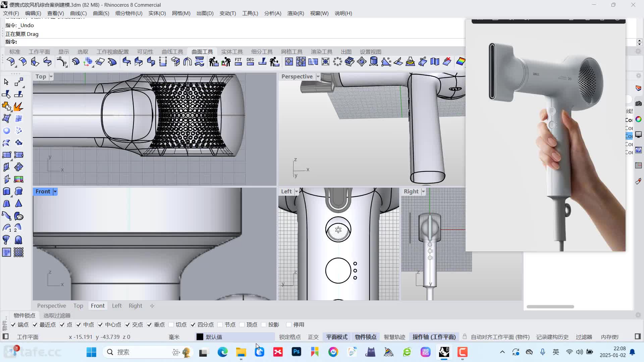Open the Right viewport title dropdown arrow
The image size is (644, 362).
[423, 191]
